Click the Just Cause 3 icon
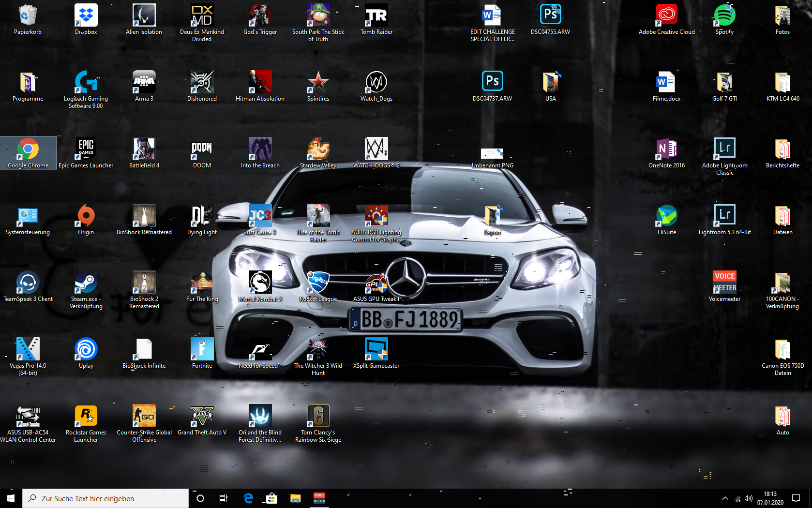The width and height of the screenshot is (812, 508). coord(260,215)
